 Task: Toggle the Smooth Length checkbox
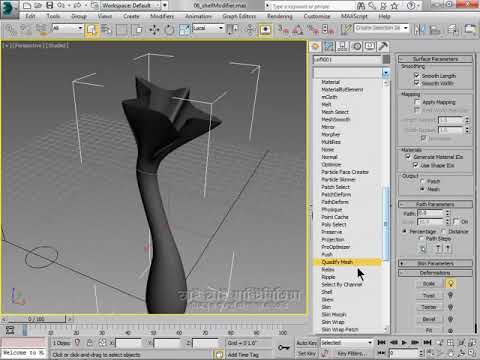[417, 75]
